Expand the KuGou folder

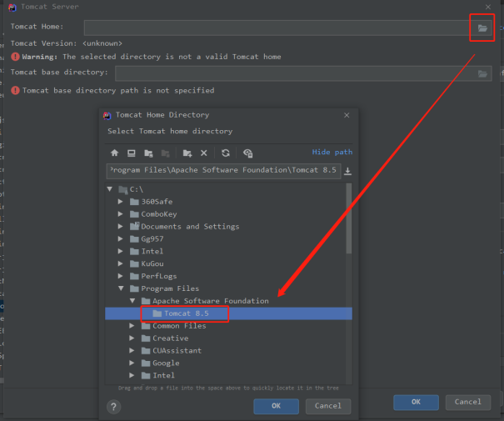(121, 263)
